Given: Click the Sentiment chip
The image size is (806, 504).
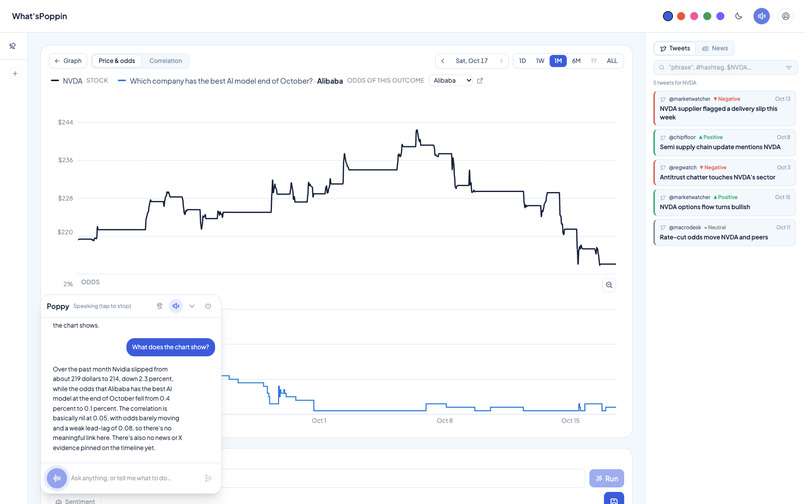Looking at the screenshot, I should tap(76, 500).
